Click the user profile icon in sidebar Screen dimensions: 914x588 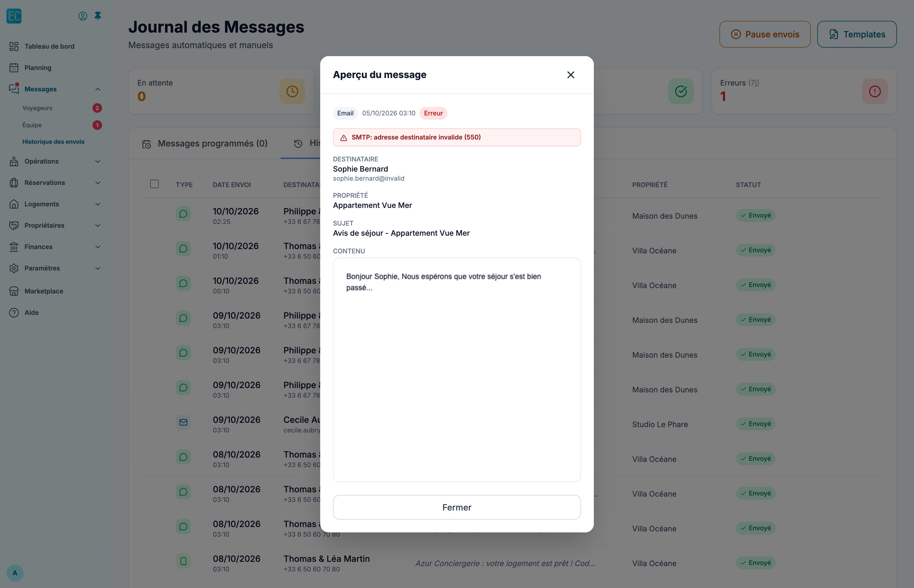point(83,16)
